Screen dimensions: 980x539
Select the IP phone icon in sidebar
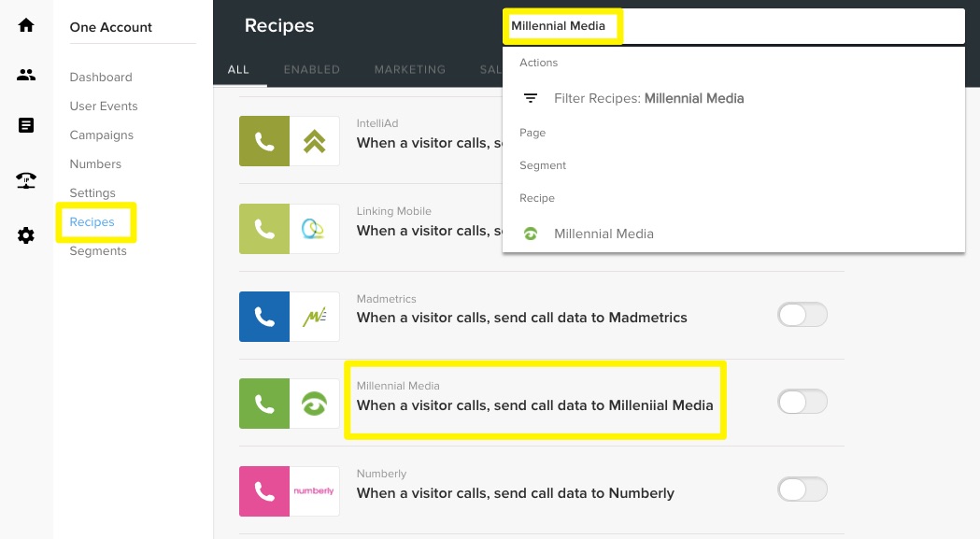coord(25,180)
